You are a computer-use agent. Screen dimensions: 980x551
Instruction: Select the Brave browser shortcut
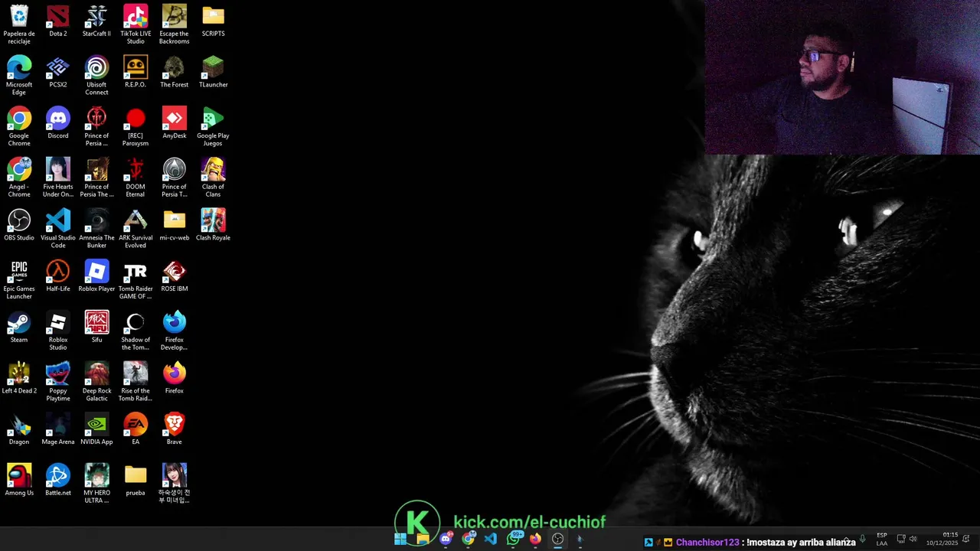174,429
